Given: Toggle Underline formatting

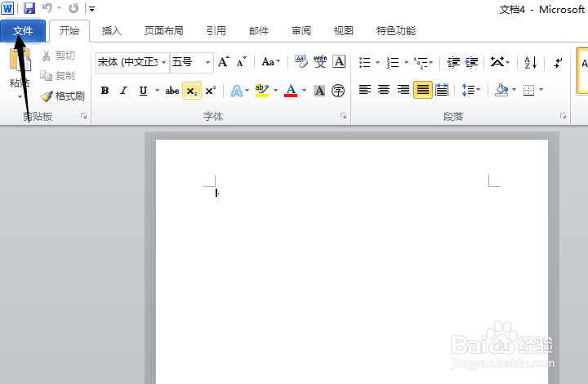Looking at the screenshot, I should [143, 91].
